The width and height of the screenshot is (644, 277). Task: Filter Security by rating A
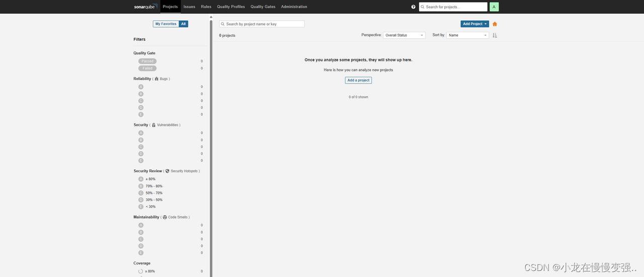pyautogui.click(x=141, y=133)
